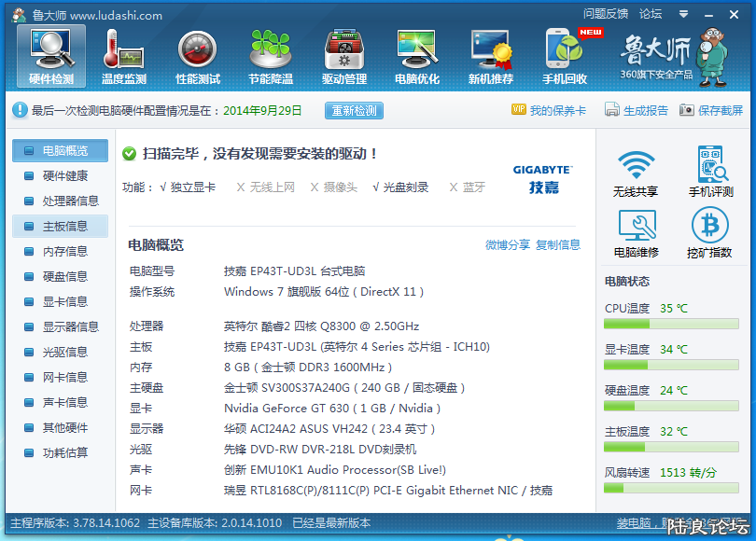The image size is (756, 541).
Task: Toggle the 蓝牙 Bluetooth feature status
Action: coord(465,187)
